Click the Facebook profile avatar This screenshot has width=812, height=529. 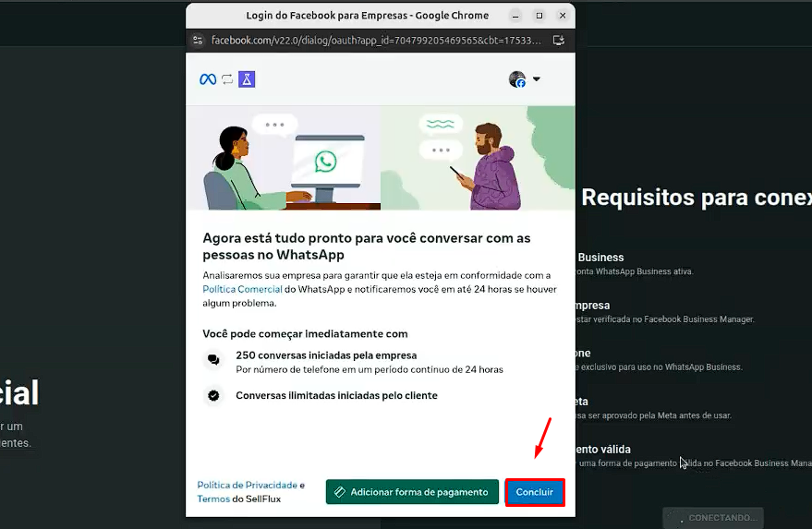click(x=517, y=79)
